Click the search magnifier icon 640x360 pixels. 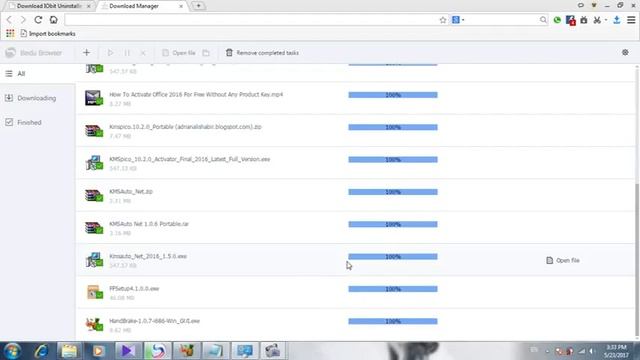(x=543, y=20)
